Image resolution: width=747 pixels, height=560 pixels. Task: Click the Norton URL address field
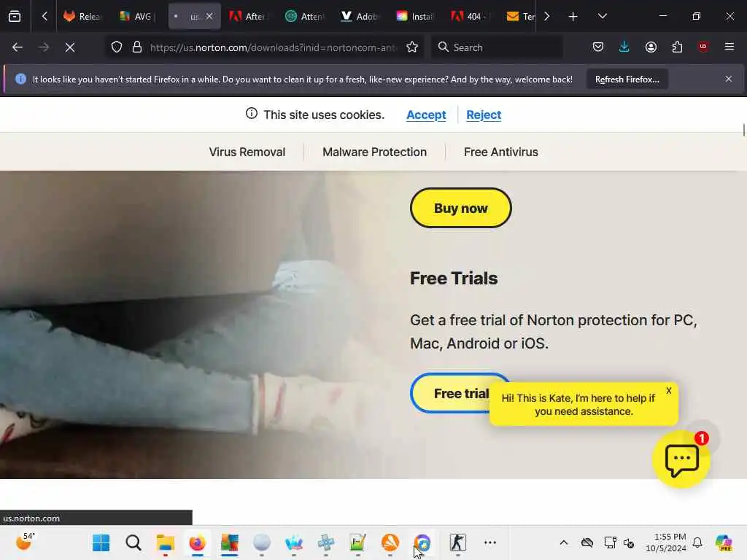274,47
